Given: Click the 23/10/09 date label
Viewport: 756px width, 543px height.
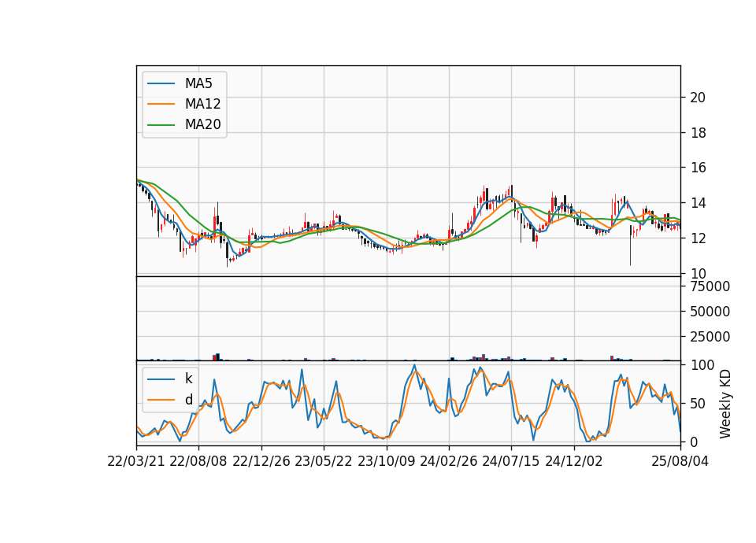Looking at the screenshot, I should (x=386, y=462).
